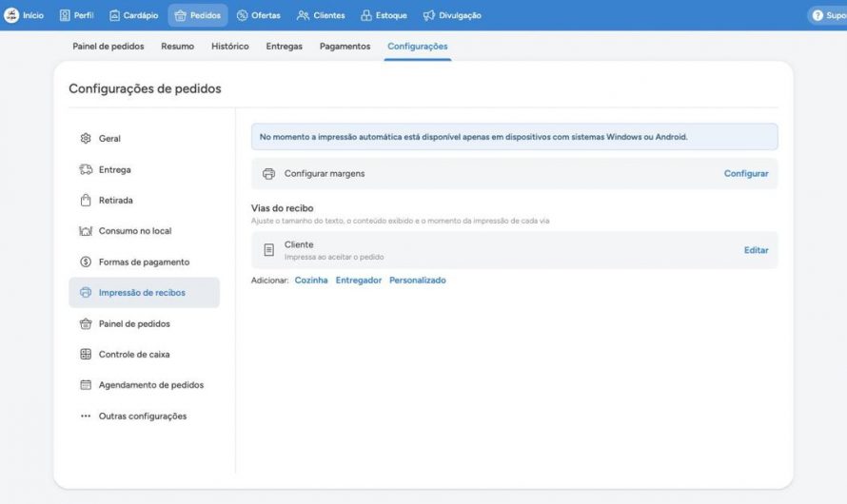Click the Geral gear icon in sidebar

pos(86,138)
